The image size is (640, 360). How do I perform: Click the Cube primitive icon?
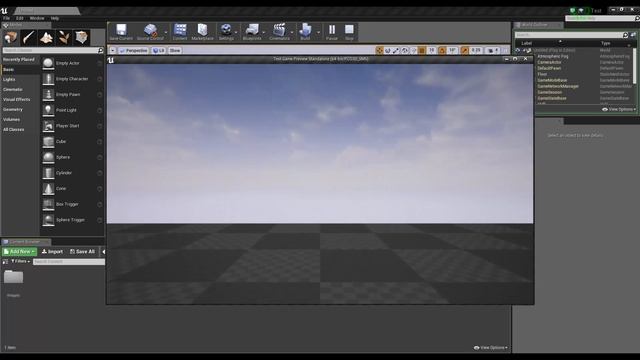point(48,142)
